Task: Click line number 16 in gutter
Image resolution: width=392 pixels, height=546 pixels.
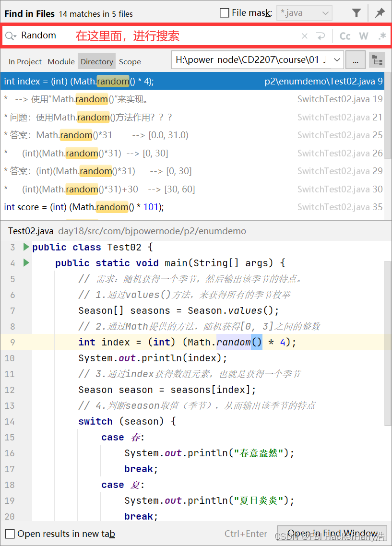Action: 10,453
